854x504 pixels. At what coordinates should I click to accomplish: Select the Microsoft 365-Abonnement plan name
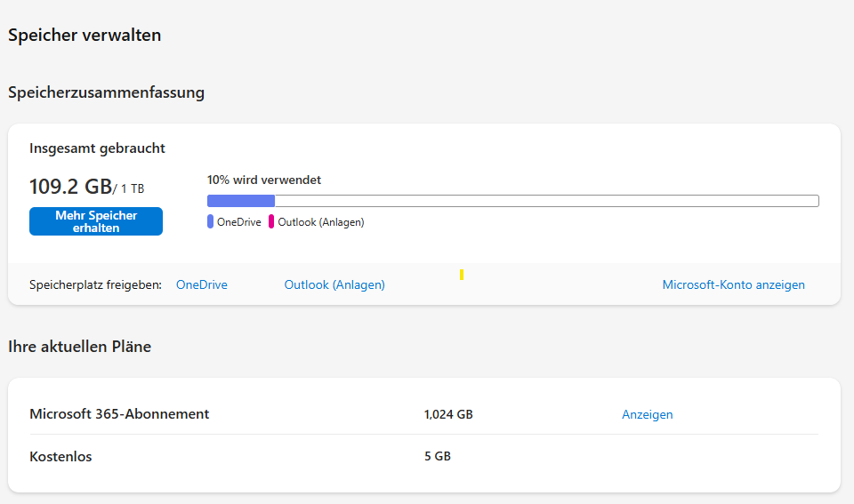[x=119, y=414]
